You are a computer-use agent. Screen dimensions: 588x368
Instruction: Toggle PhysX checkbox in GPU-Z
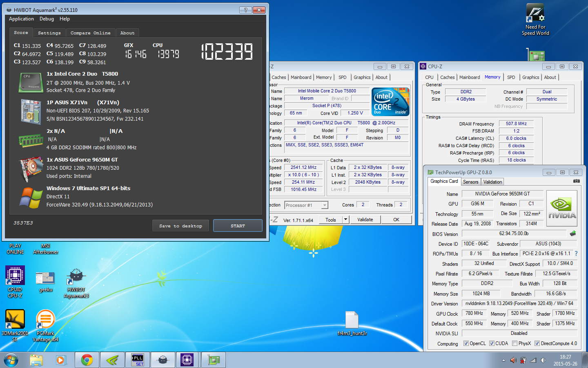click(x=514, y=343)
